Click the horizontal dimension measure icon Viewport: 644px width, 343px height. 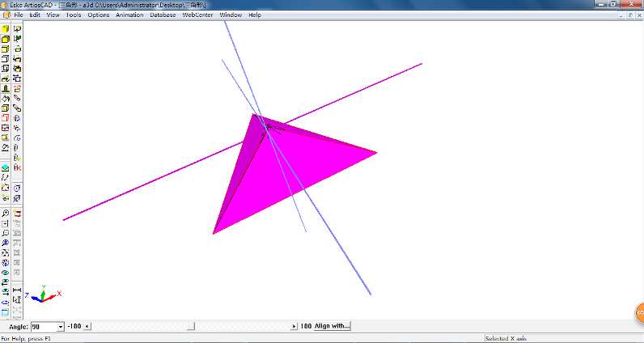coord(17,290)
